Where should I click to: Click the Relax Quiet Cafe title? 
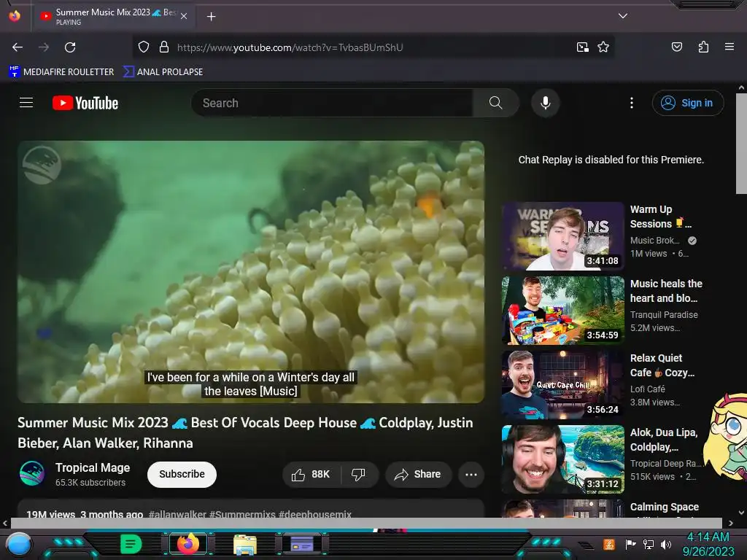[662, 365]
